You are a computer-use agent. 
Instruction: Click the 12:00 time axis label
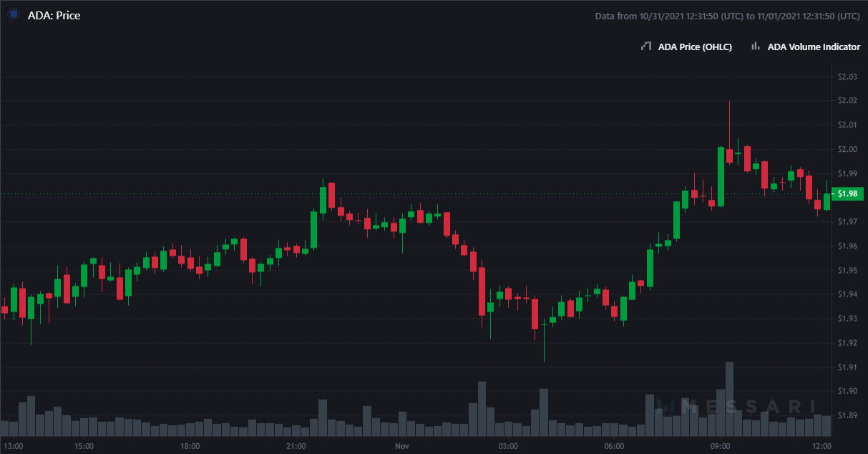(x=821, y=446)
